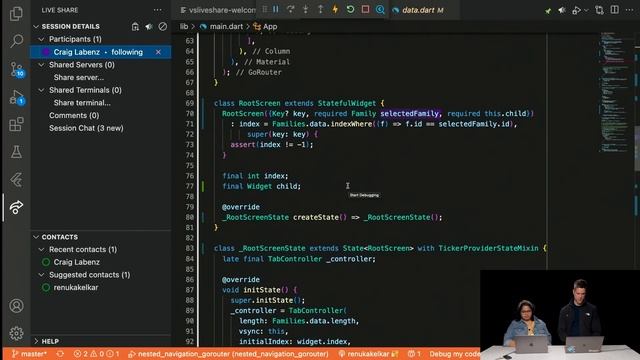Screen dimensions: 640x360
Task: Place cursor on line 76 'final int index;'
Action: pos(255,176)
